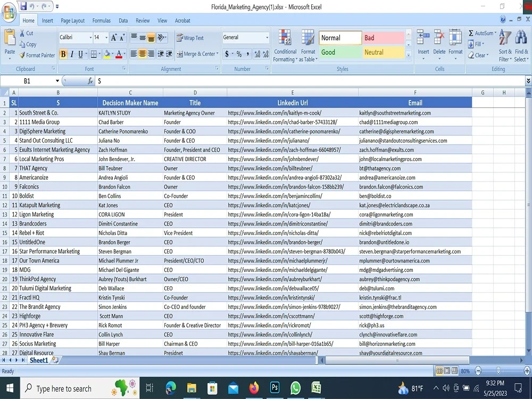
Task: Toggle align text left
Action: tap(134, 54)
